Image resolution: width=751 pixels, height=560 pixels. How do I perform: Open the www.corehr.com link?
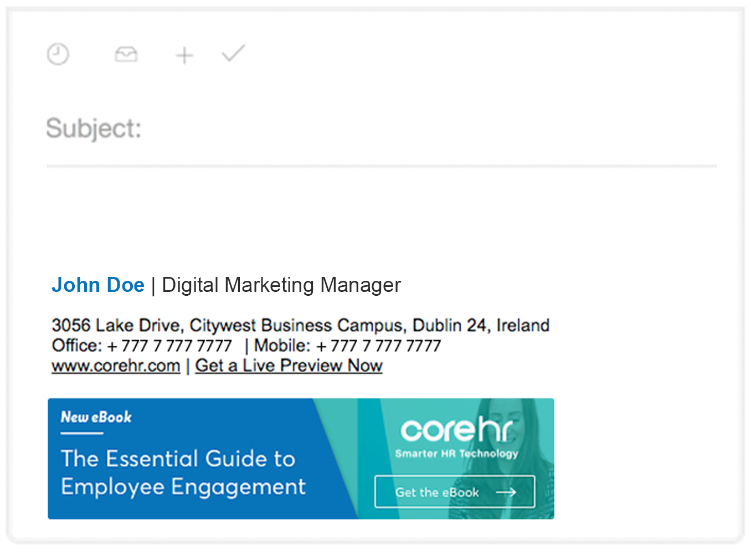(116, 366)
